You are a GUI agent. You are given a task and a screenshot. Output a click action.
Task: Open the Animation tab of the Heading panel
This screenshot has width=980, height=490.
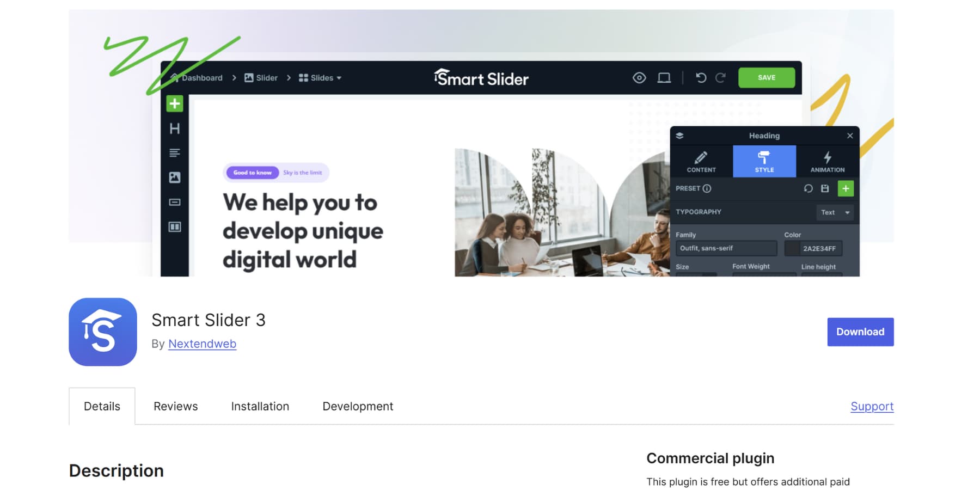(x=826, y=161)
